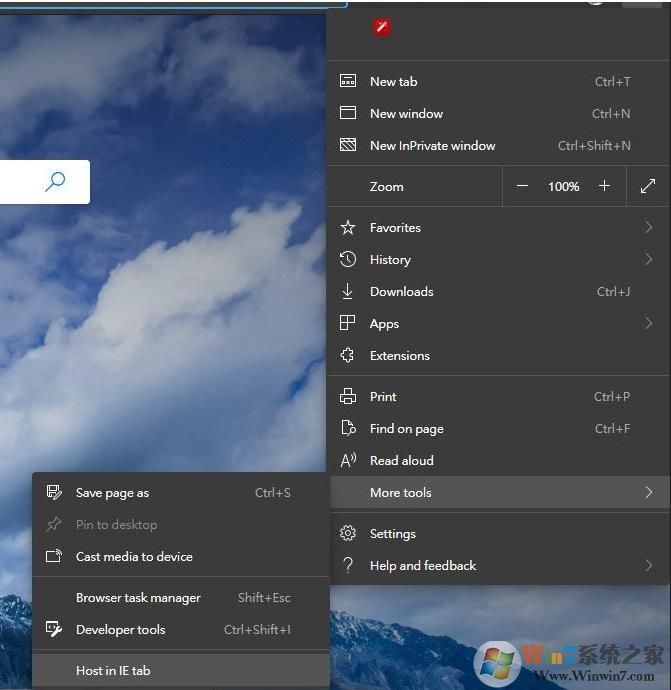Click the New tab icon
The width and height of the screenshot is (671, 690).
point(348,82)
